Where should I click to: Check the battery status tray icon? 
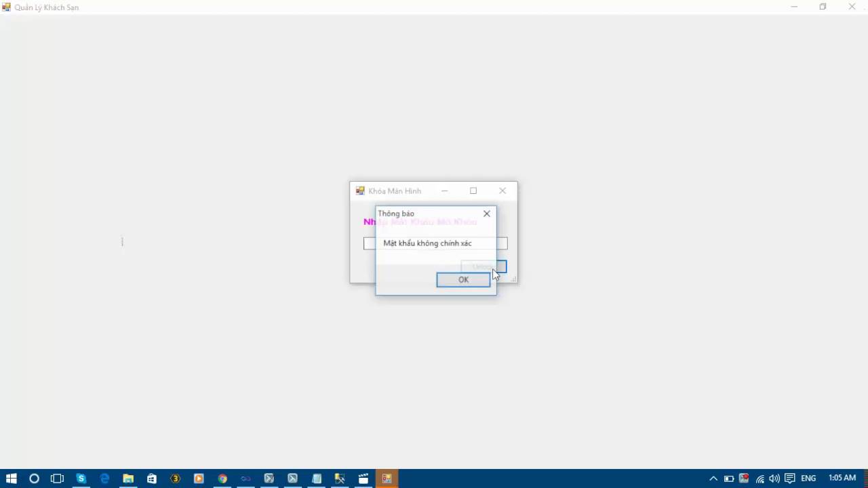(x=729, y=479)
